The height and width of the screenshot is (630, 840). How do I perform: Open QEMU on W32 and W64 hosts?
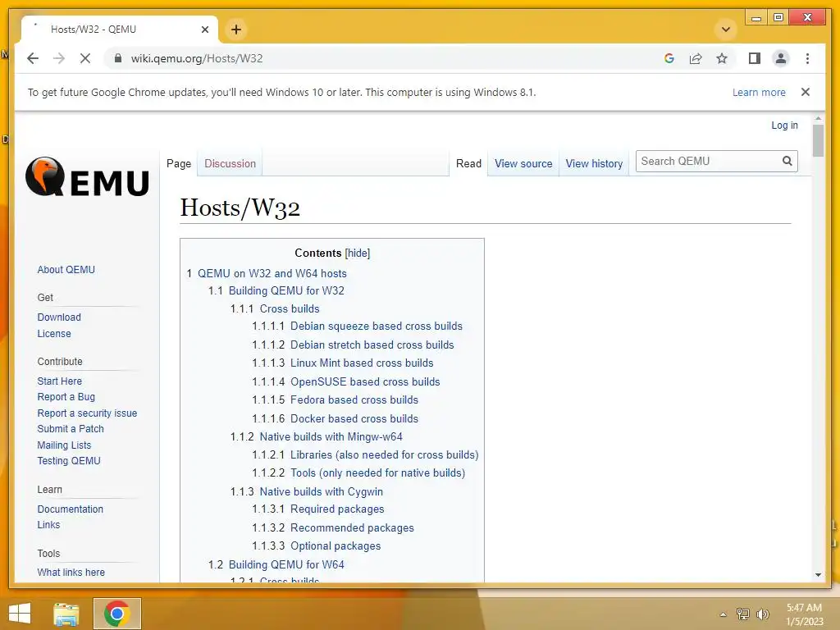pos(272,273)
